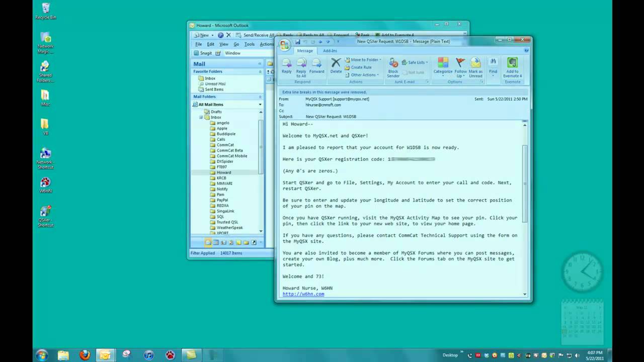This screenshot has width=644, height=362.
Task: Collapse the Favorite Folders section
Action: (x=260, y=71)
